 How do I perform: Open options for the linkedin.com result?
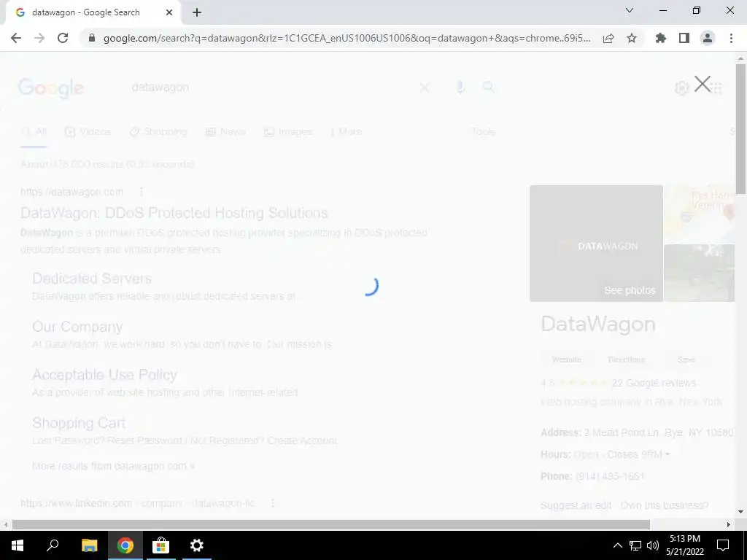coord(273,503)
